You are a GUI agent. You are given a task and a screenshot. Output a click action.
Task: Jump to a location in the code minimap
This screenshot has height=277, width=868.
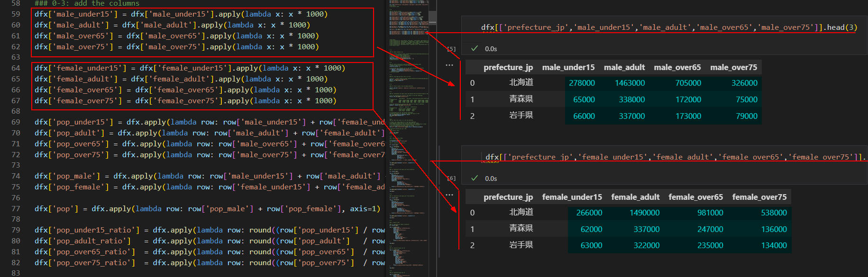tap(409, 138)
